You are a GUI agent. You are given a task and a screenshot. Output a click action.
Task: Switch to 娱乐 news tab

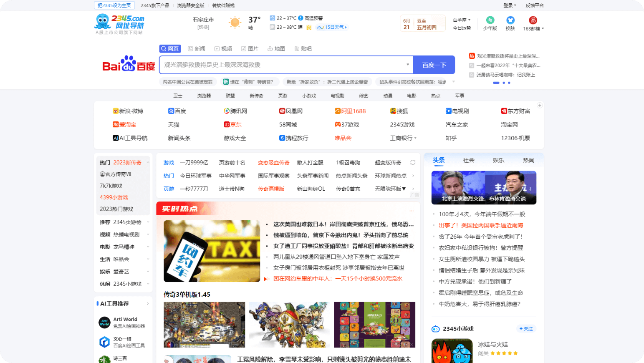499,160
